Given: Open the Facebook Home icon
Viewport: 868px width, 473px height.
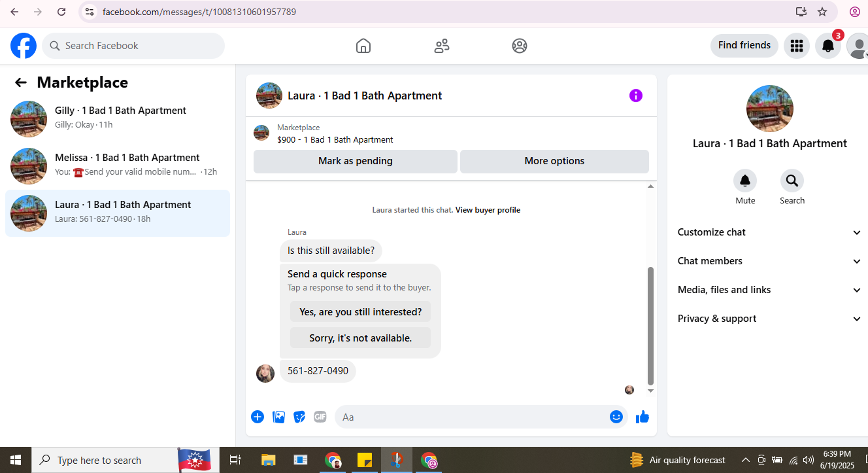Looking at the screenshot, I should [363, 46].
